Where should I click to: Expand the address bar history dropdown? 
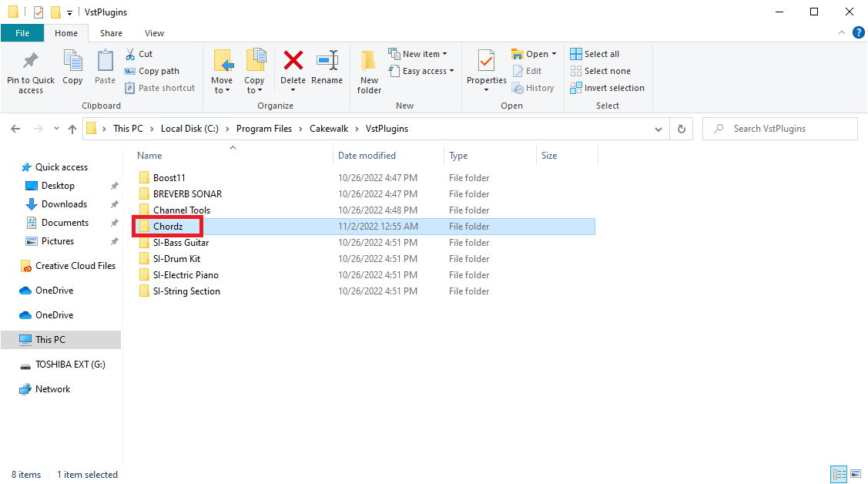coord(659,129)
